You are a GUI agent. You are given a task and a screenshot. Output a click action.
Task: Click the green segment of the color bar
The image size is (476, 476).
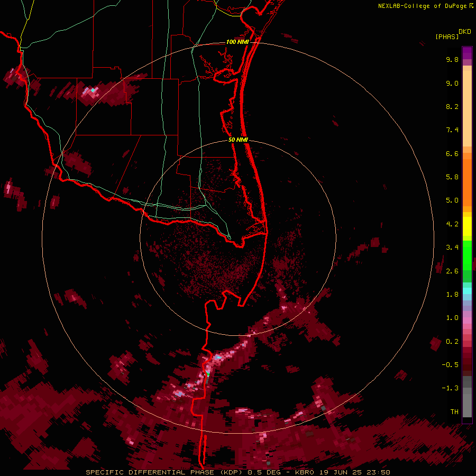[x=467, y=255]
